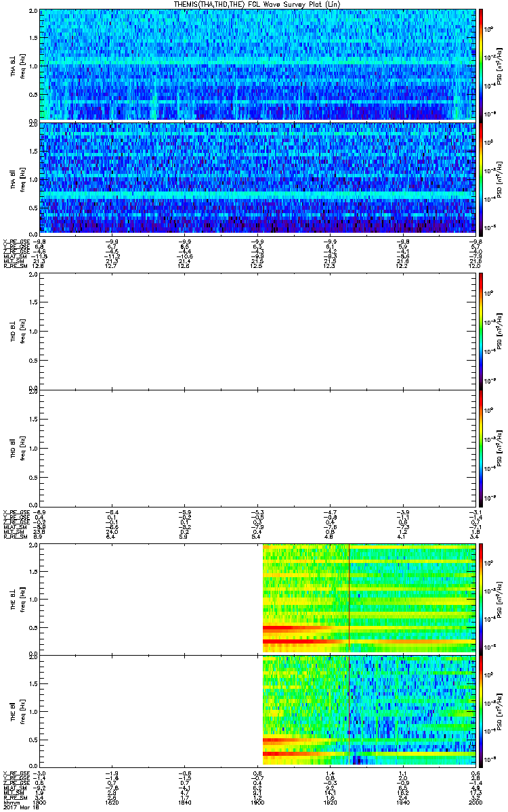Click the color bar beside THE B-parallel panel
This screenshot has width=508, height=812.
(x=481, y=710)
